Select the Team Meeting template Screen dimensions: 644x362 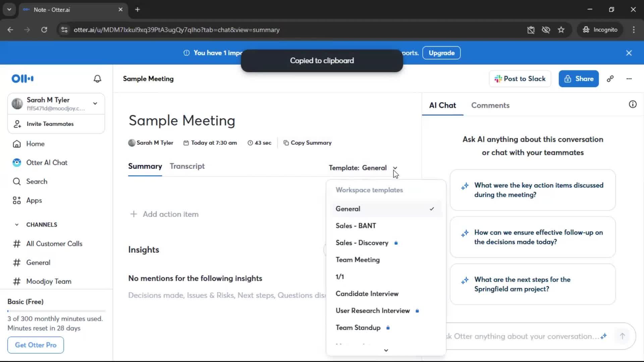coord(386,260)
